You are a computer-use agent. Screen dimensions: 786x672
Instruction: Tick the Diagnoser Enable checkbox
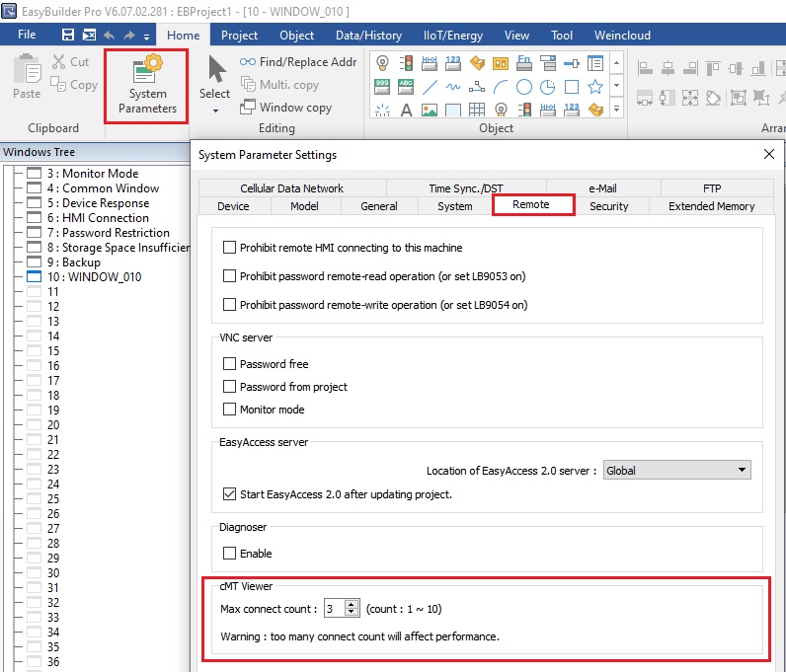(x=229, y=554)
